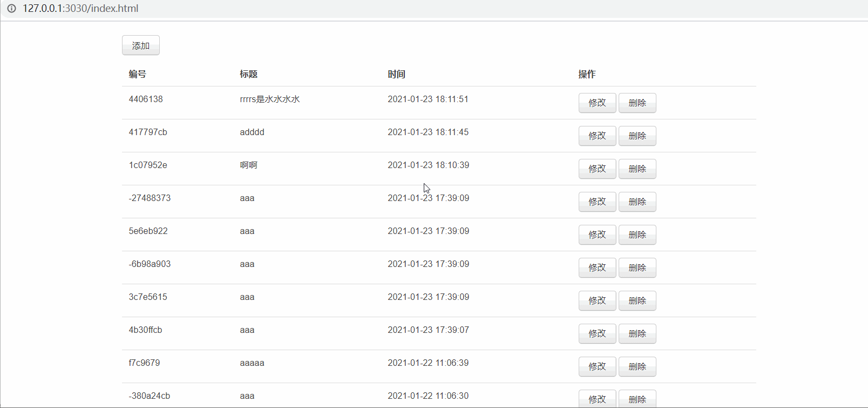This screenshot has height=408, width=868.
Task: Click 删除 for row 4406138
Action: (x=638, y=103)
